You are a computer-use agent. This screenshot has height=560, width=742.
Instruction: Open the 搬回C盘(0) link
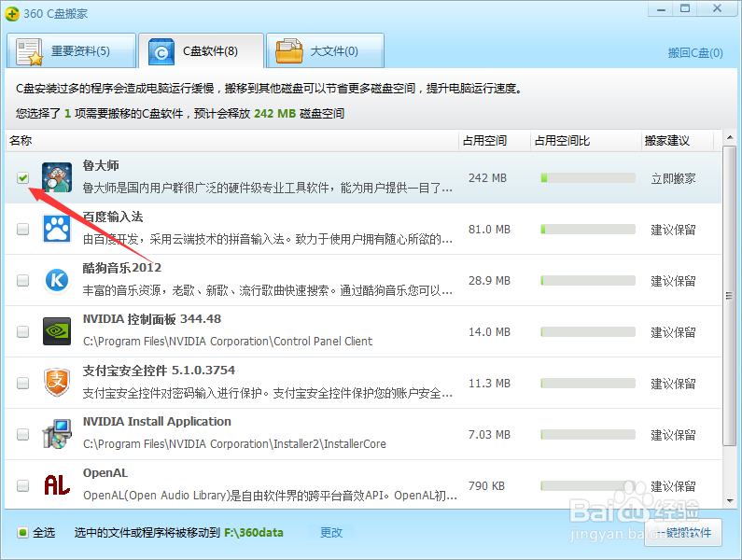[695, 52]
